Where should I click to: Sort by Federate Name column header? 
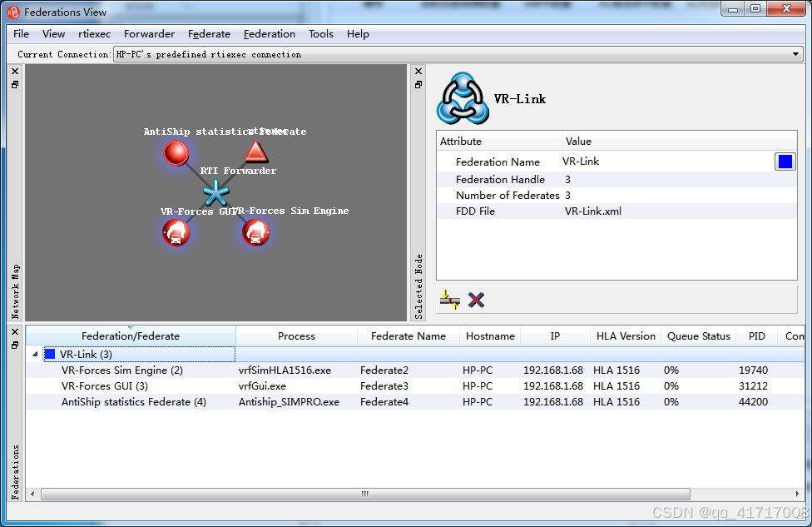[408, 336]
